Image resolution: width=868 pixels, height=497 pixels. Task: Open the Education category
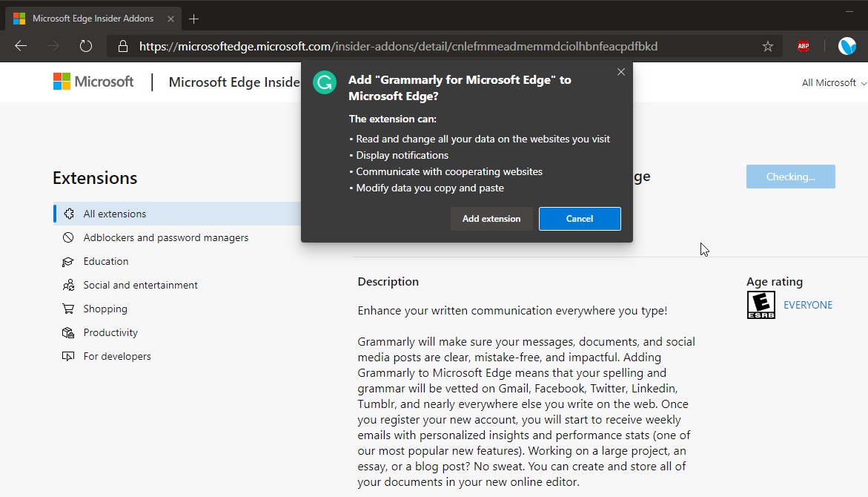(x=106, y=262)
